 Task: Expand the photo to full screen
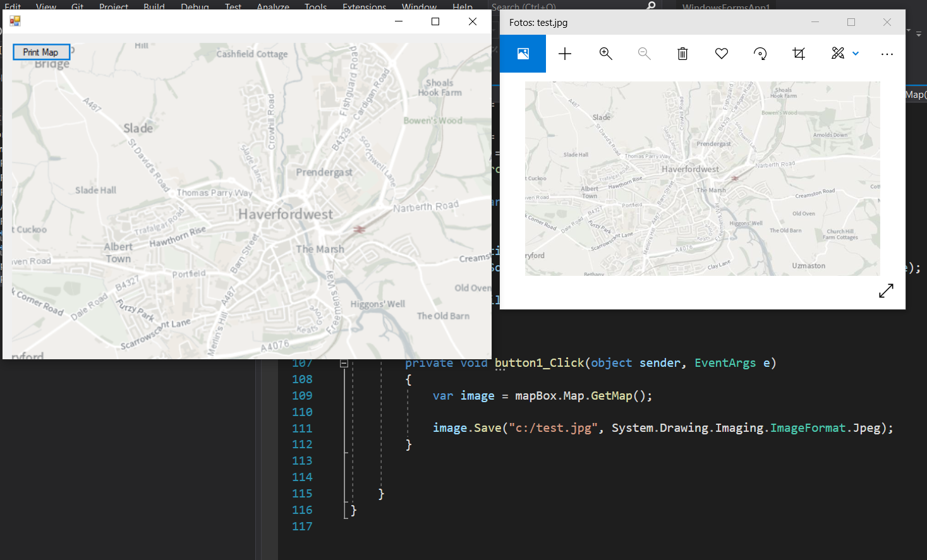click(886, 290)
